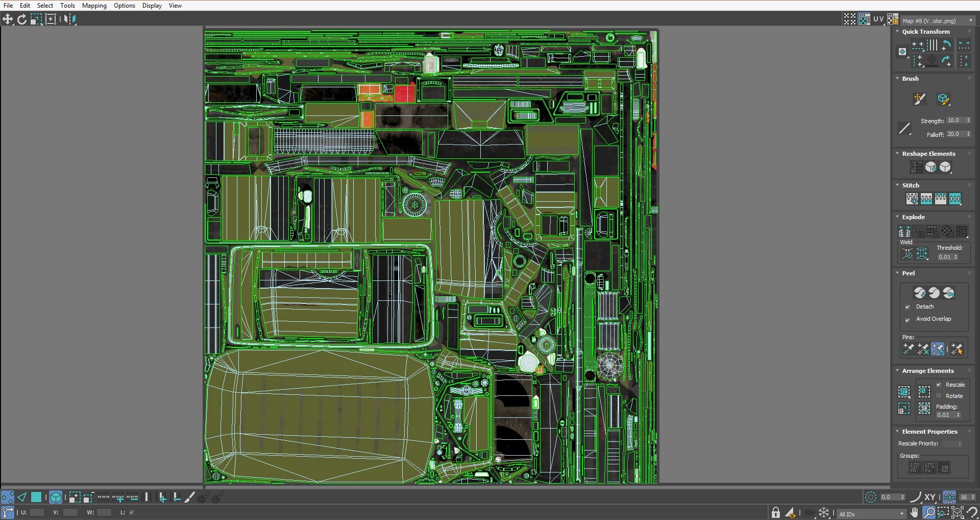
Task: Click the U coordinate input field
Action: click(37, 512)
